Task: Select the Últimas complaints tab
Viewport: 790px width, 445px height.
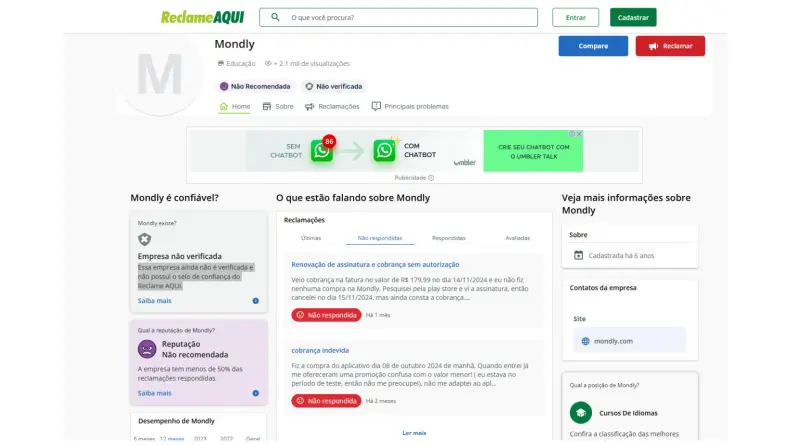Action: click(x=311, y=238)
